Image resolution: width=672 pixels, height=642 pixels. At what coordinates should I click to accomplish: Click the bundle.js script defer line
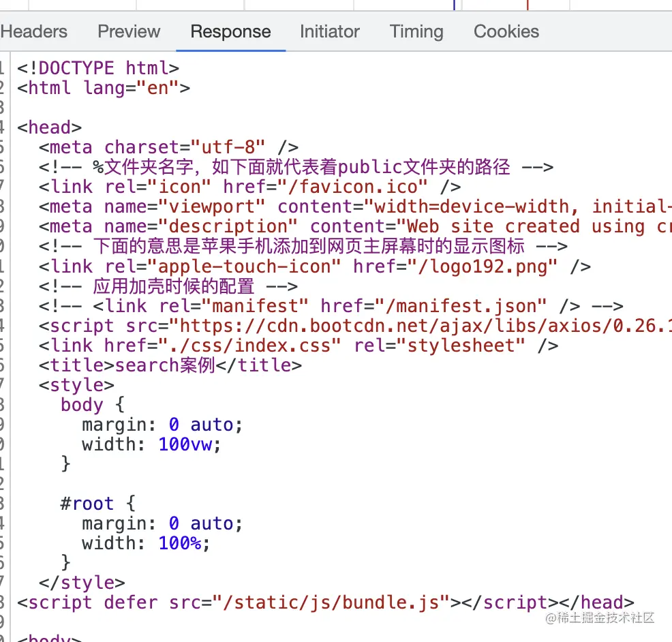click(x=325, y=602)
